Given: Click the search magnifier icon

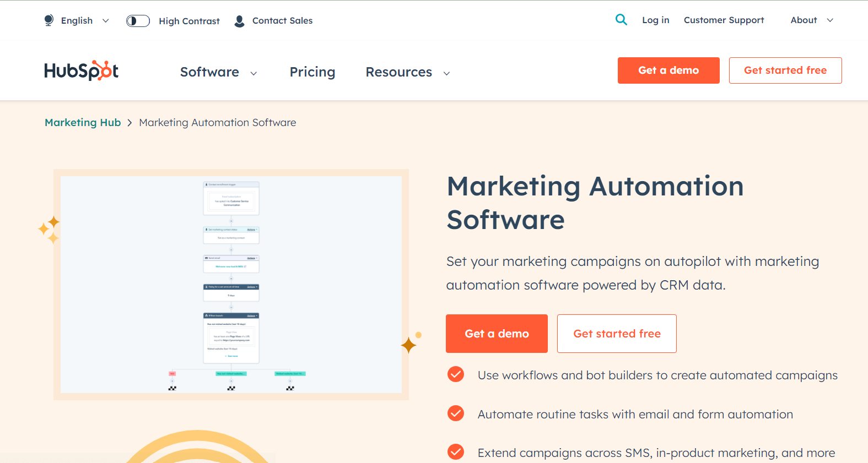Looking at the screenshot, I should click(621, 20).
